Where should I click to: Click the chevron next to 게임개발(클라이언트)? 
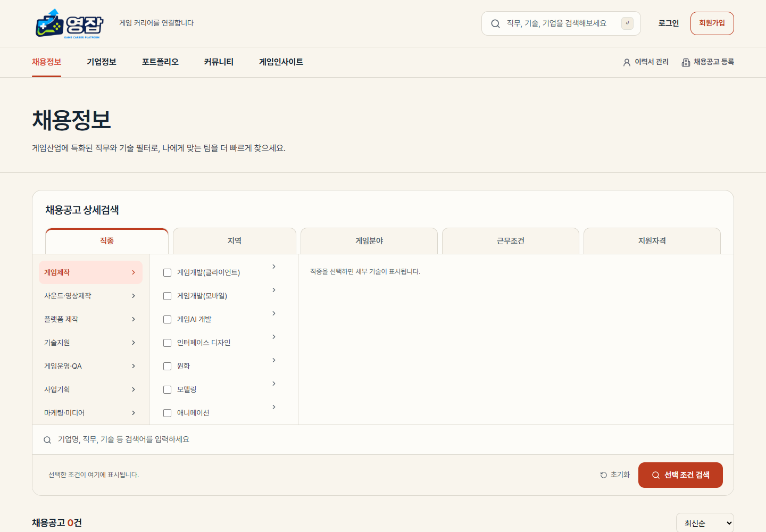[274, 267]
